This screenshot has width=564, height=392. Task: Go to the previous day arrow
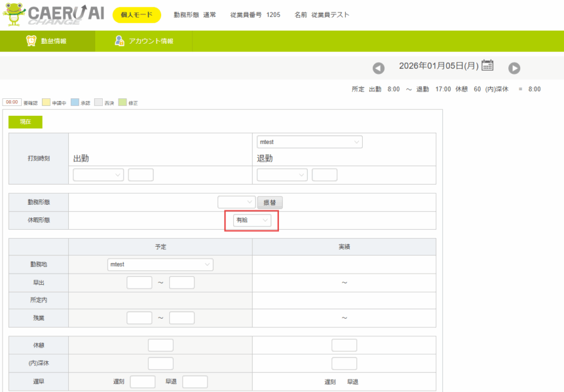[379, 68]
